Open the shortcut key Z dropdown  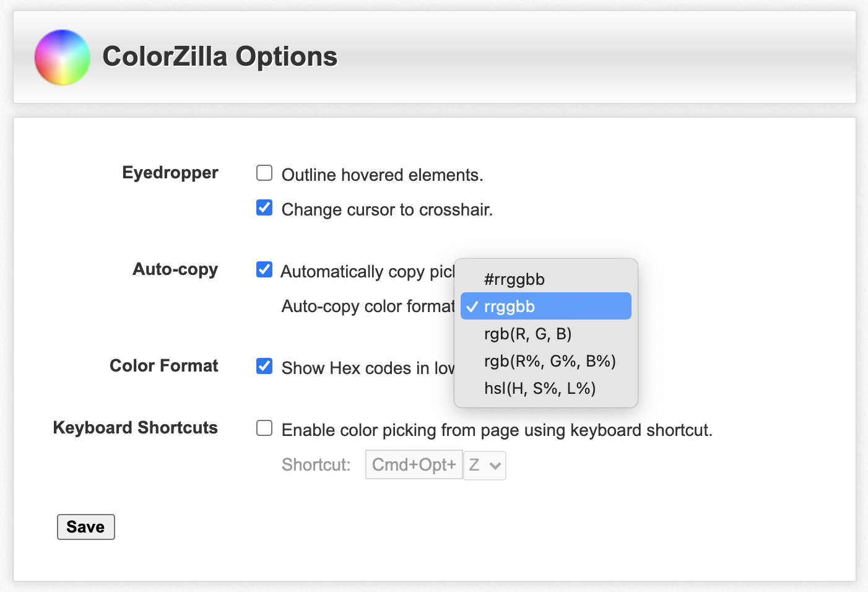coord(485,465)
